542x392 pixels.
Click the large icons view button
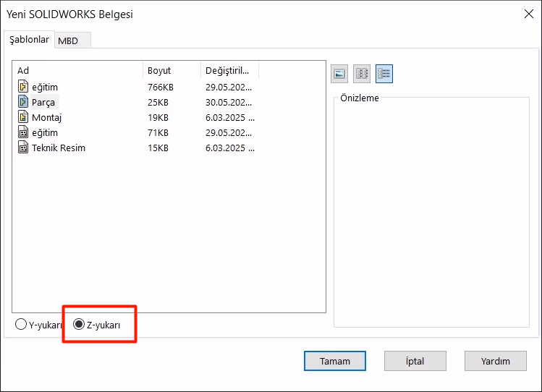click(339, 74)
